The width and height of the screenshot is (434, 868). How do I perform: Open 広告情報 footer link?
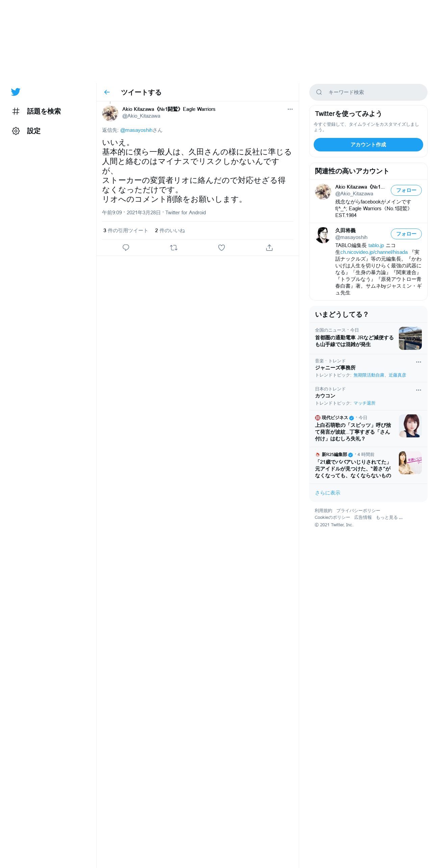click(363, 517)
